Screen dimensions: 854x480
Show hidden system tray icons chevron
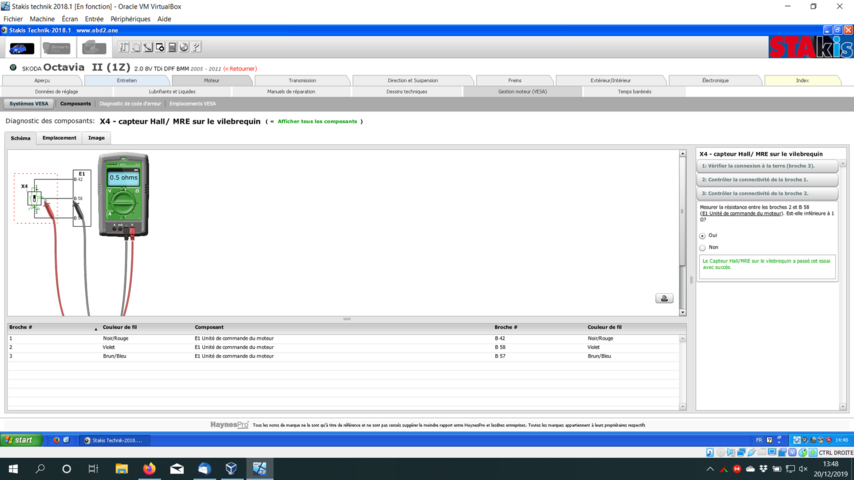pyautogui.click(x=710, y=469)
